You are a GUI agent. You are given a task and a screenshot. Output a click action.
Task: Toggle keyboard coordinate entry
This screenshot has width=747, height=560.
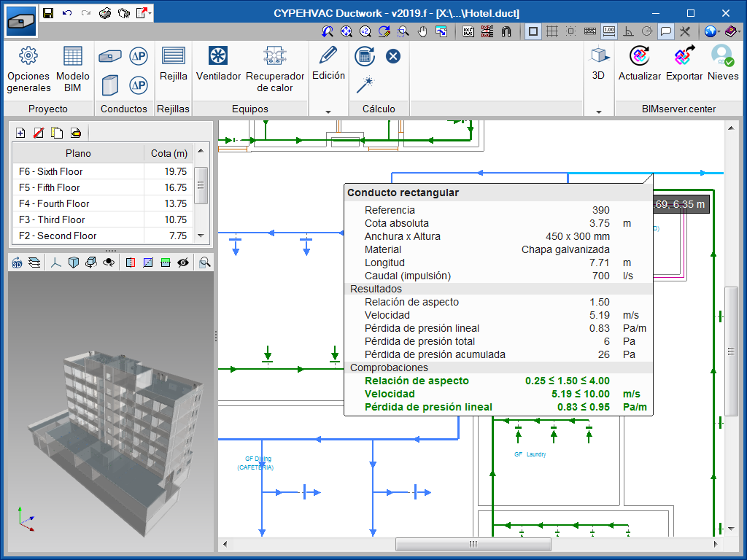point(589,31)
